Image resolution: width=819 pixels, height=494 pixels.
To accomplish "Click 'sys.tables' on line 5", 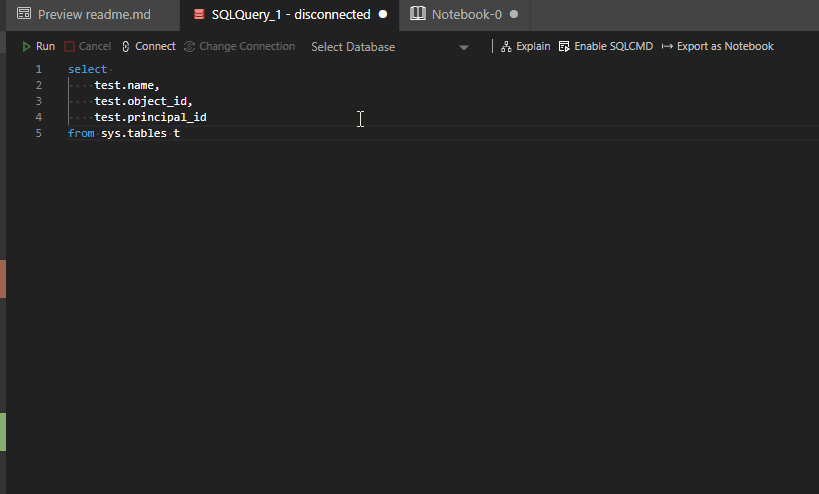I will click(x=134, y=133).
